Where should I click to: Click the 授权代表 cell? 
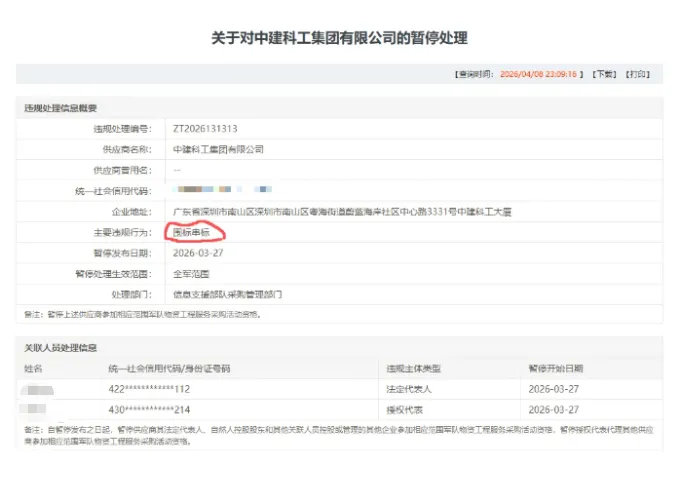404,410
